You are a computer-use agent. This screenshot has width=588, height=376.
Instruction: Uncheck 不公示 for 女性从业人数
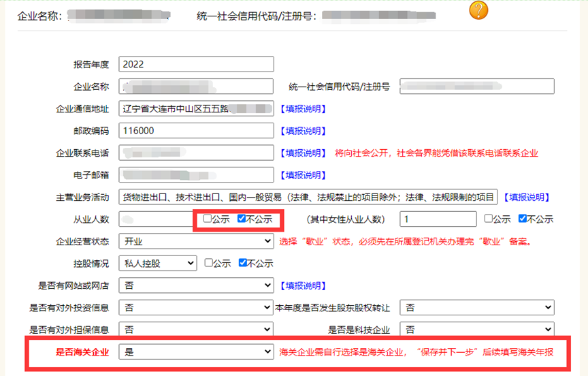pos(523,219)
